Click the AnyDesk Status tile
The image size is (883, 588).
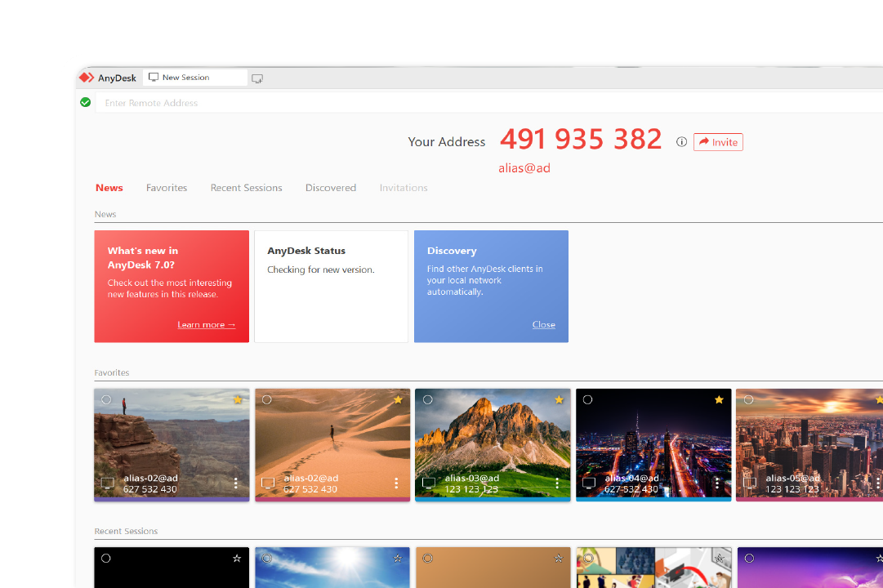pos(331,286)
